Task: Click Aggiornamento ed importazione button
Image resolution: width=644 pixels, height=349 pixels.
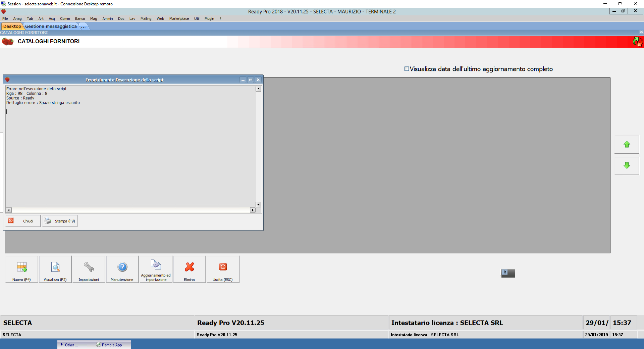Action: coord(156,269)
